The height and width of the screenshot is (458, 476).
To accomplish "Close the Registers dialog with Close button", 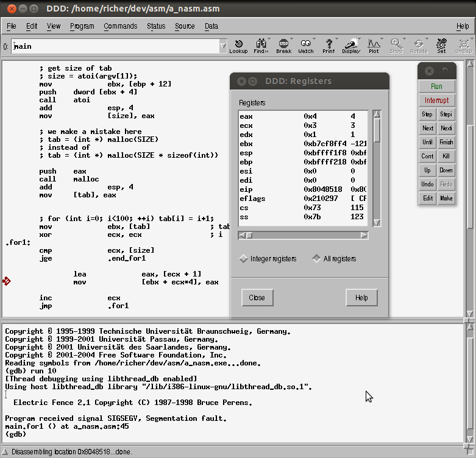I will (257, 298).
